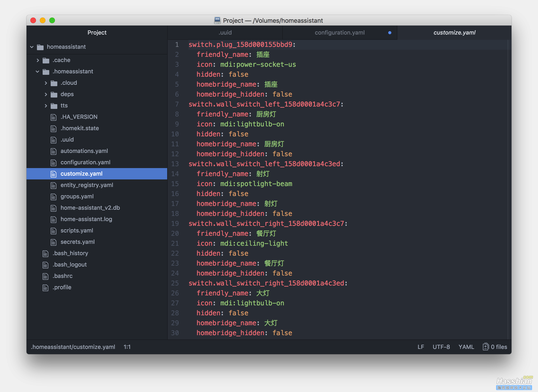
Task: Click the entity_registry.yaml file icon
Action: coord(53,185)
